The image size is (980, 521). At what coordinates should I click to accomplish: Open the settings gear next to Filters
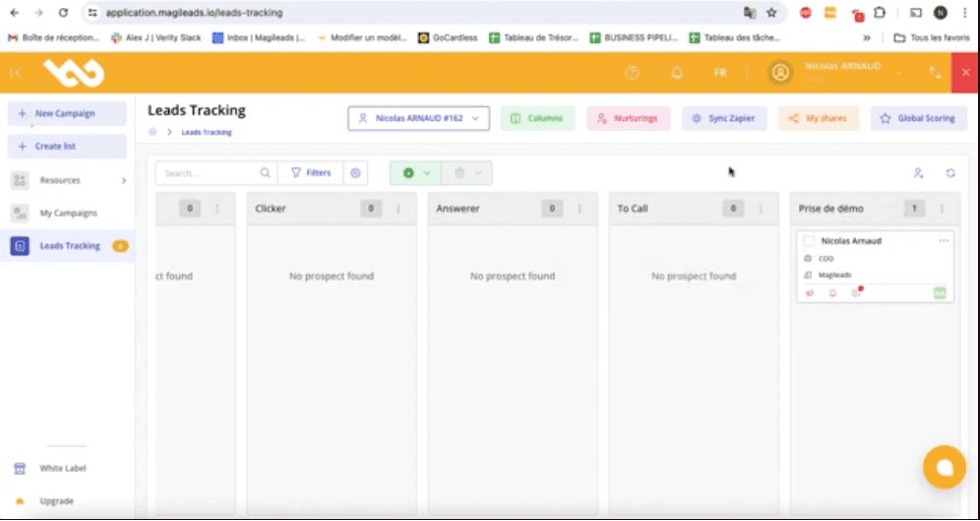coord(356,173)
